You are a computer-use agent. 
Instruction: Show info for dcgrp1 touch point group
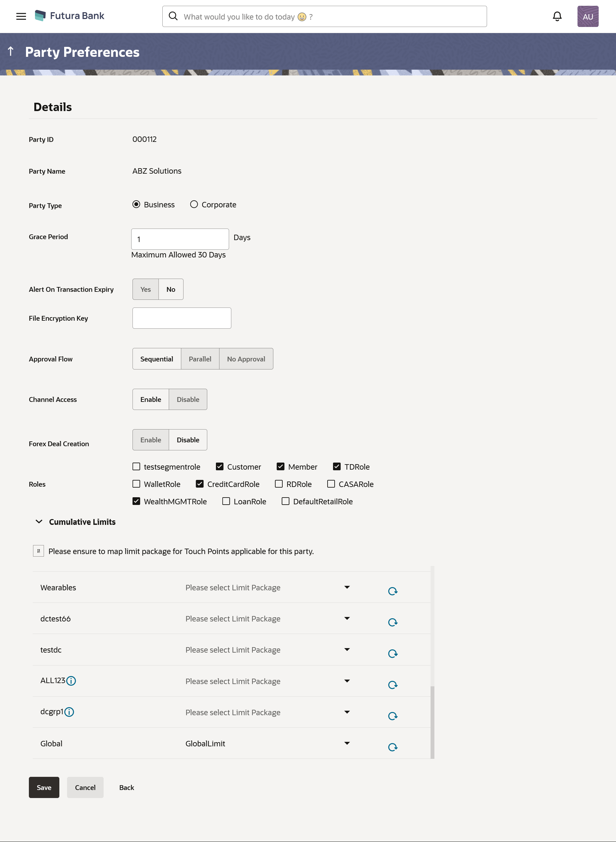pyautogui.click(x=69, y=712)
